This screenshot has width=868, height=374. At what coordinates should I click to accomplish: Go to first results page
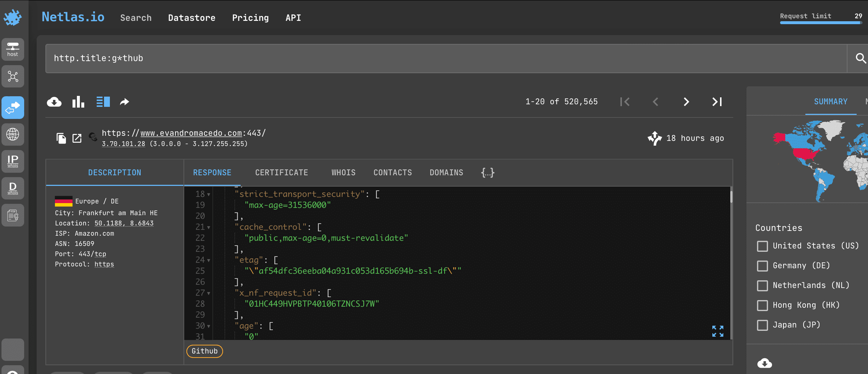pos(625,102)
